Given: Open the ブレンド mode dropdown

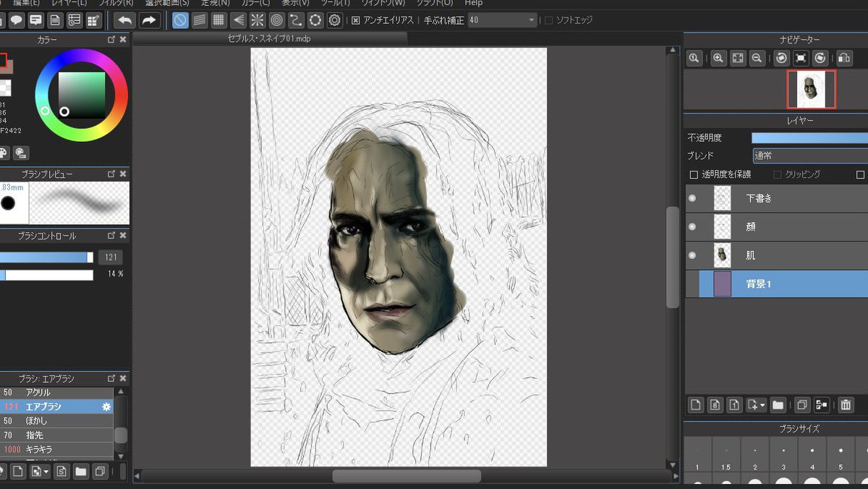Looking at the screenshot, I should coord(810,156).
